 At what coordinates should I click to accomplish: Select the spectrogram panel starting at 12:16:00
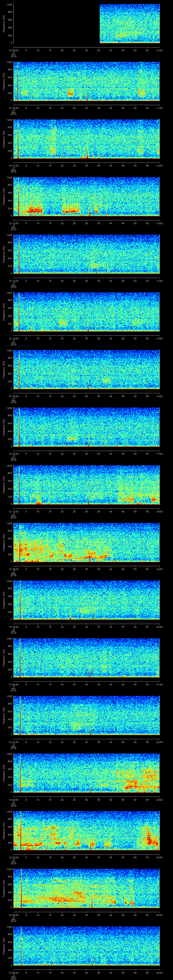tap(87, 427)
